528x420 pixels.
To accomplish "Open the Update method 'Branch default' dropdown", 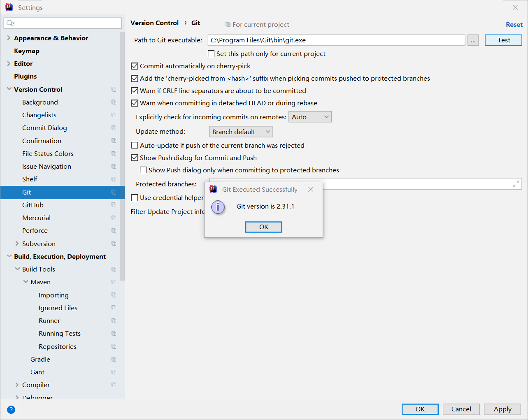I will coord(241,132).
